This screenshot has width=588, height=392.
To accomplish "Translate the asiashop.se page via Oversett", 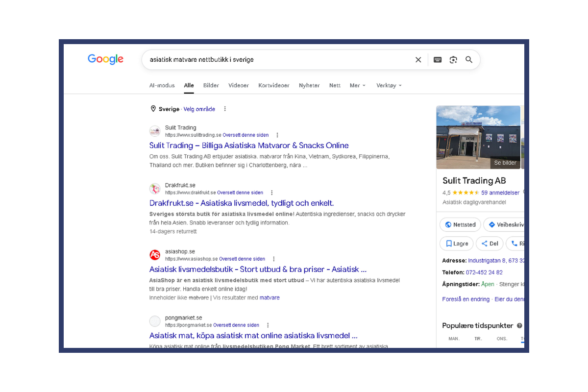I will tap(242, 259).
